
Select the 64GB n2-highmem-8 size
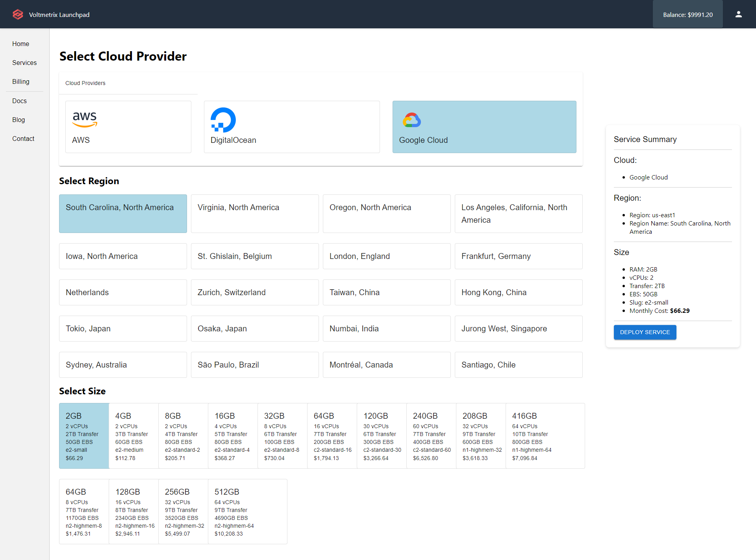click(x=84, y=512)
